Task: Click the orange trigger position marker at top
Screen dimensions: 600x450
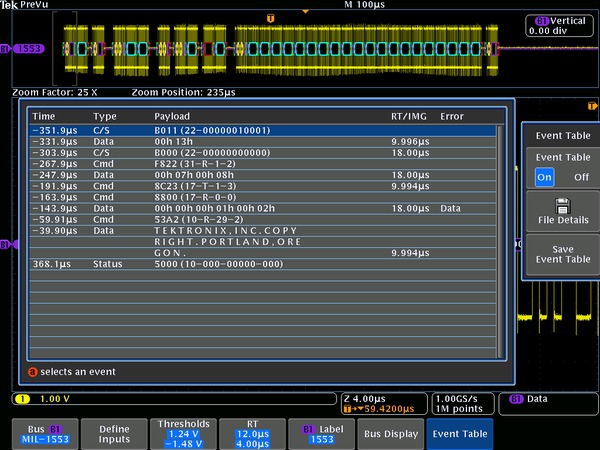Action: coord(270,18)
